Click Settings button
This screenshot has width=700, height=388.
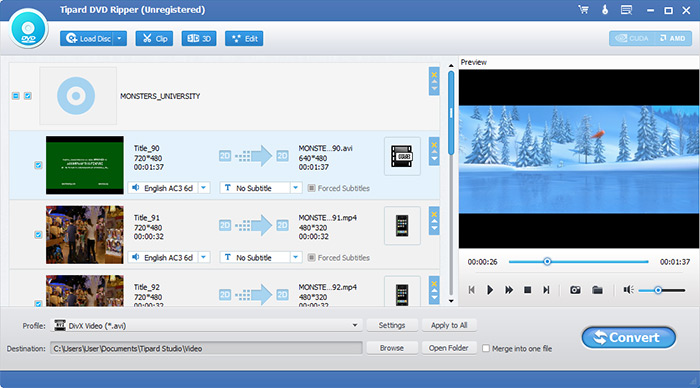(x=392, y=325)
